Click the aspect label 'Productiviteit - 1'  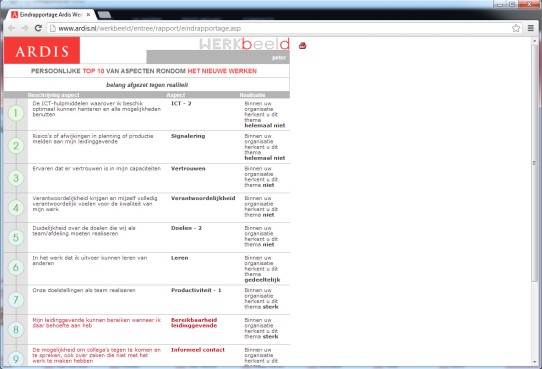click(196, 290)
